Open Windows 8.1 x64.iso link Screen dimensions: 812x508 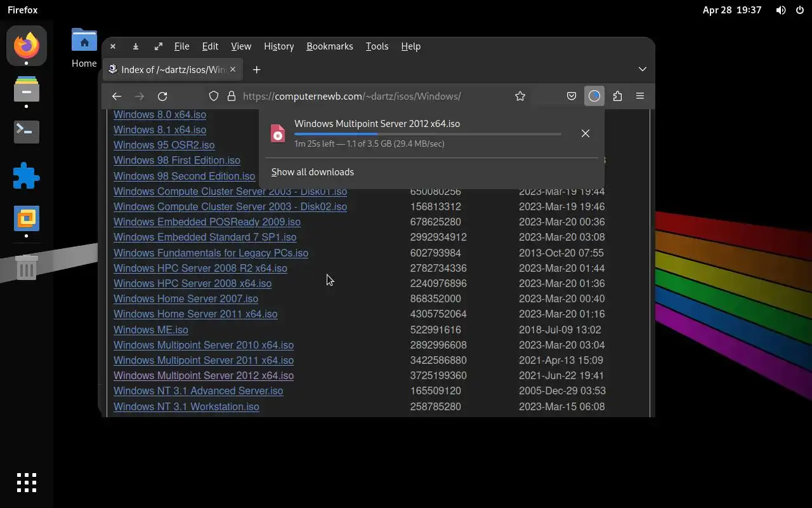(160, 130)
